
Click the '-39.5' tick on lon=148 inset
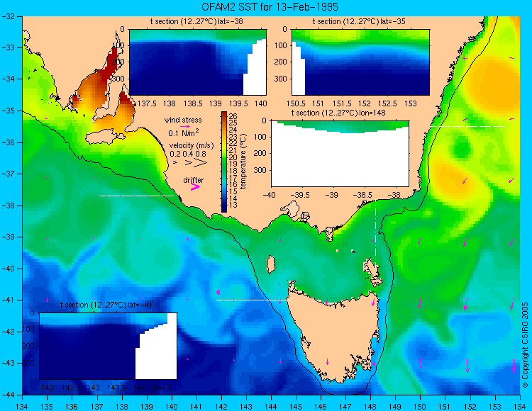(x=300, y=195)
